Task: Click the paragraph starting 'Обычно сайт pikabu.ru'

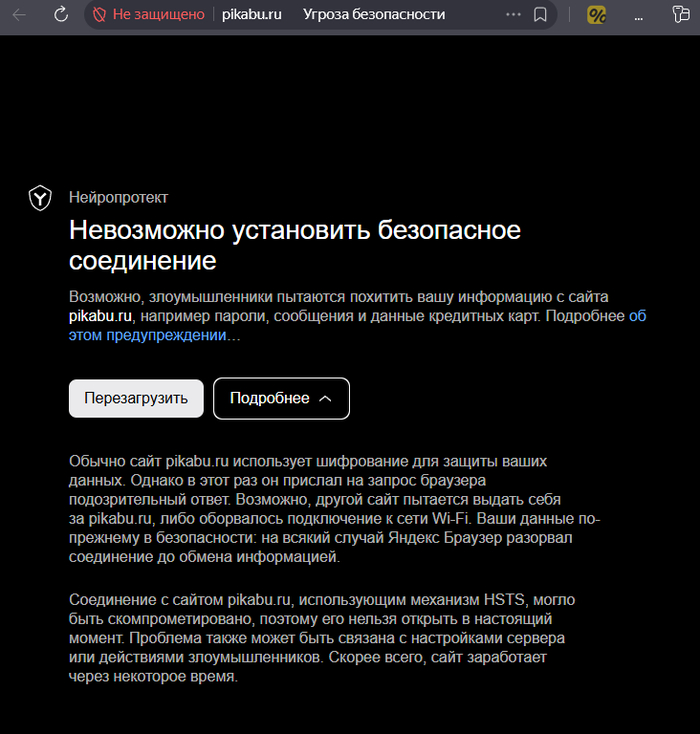Action: 330,509
